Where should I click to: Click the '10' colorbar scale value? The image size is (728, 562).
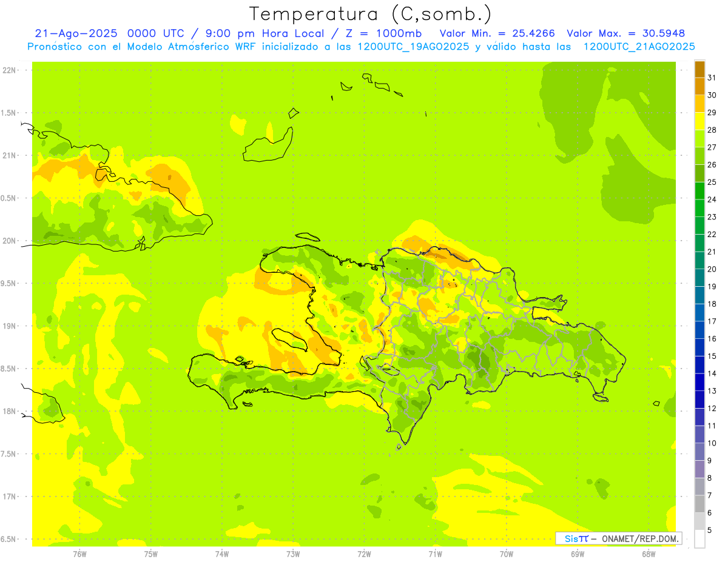pos(712,443)
